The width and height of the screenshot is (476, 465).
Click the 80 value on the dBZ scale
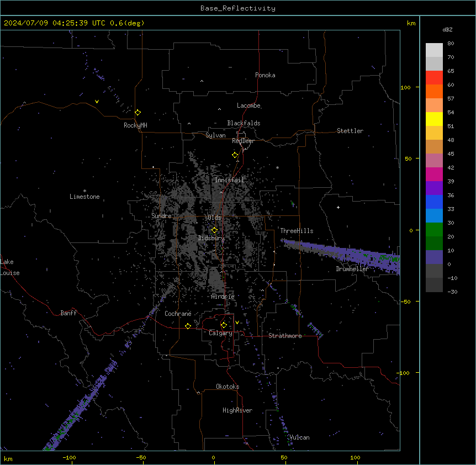(451, 44)
